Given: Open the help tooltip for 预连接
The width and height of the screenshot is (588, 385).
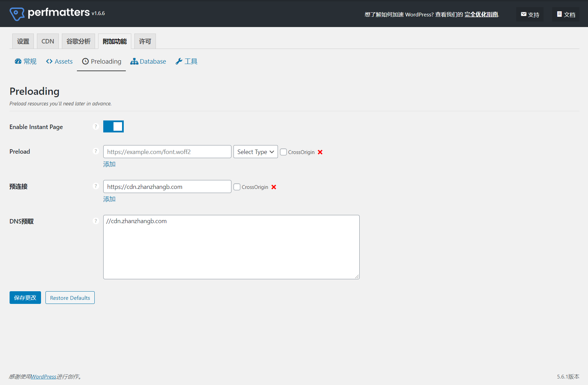Looking at the screenshot, I should coord(96,186).
